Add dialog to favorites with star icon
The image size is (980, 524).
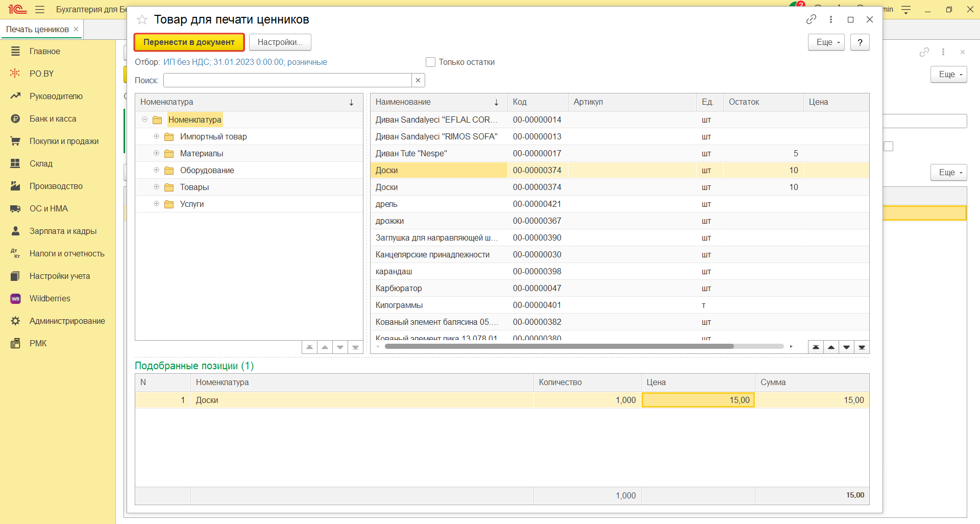click(142, 20)
